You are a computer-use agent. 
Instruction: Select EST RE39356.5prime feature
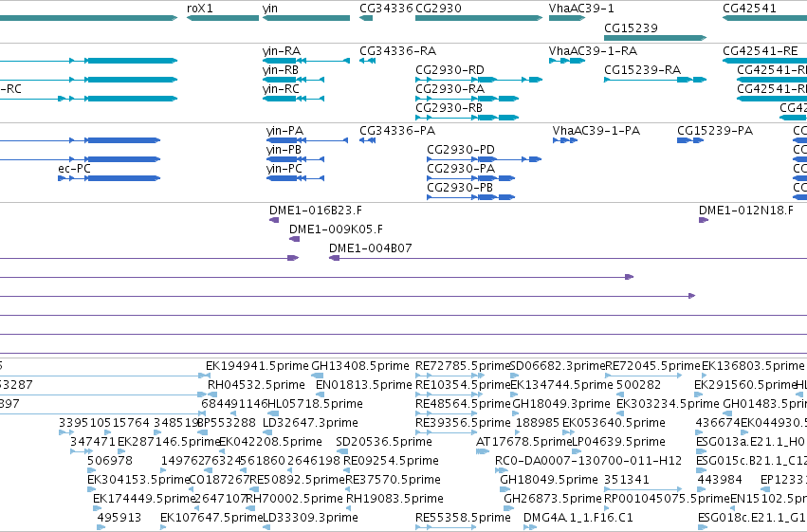pos(447,432)
